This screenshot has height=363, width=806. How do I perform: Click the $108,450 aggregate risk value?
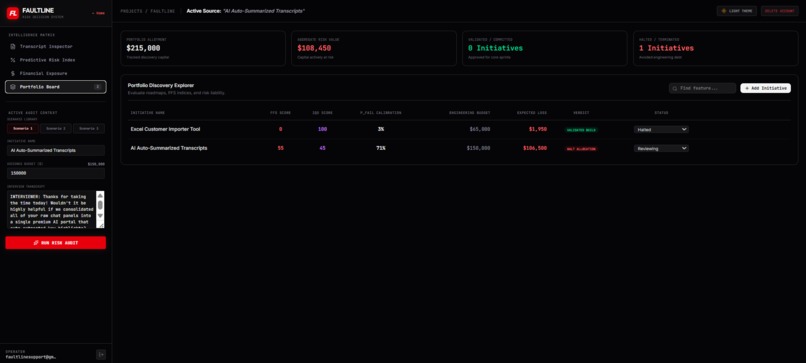tap(314, 48)
